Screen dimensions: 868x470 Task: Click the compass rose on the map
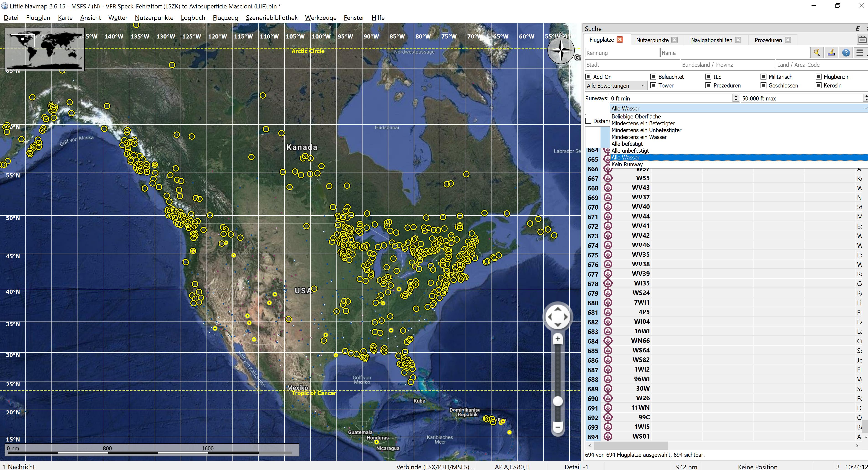click(561, 51)
